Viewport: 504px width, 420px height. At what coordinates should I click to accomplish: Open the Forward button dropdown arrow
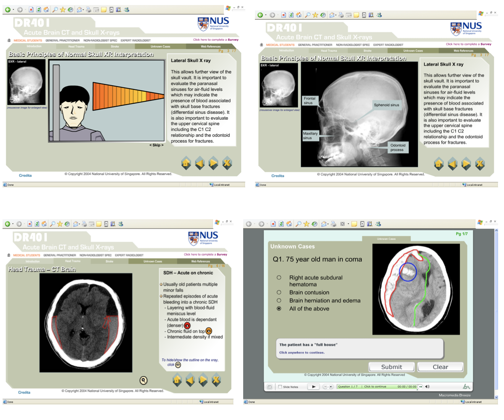pyautogui.click(x=25, y=9)
